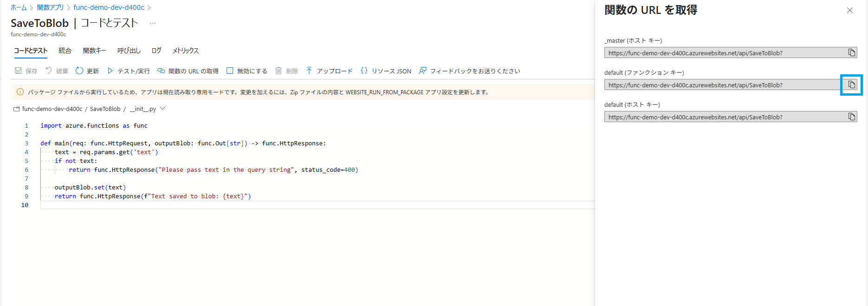Copy the _master host key URL
Viewport: 868px width, 306px height.
pyautogui.click(x=851, y=52)
